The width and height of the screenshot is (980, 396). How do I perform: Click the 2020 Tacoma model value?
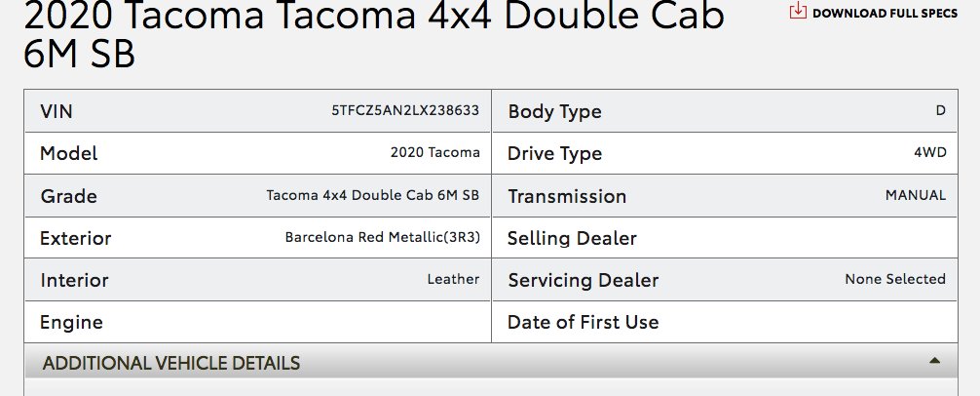pos(435,152)
